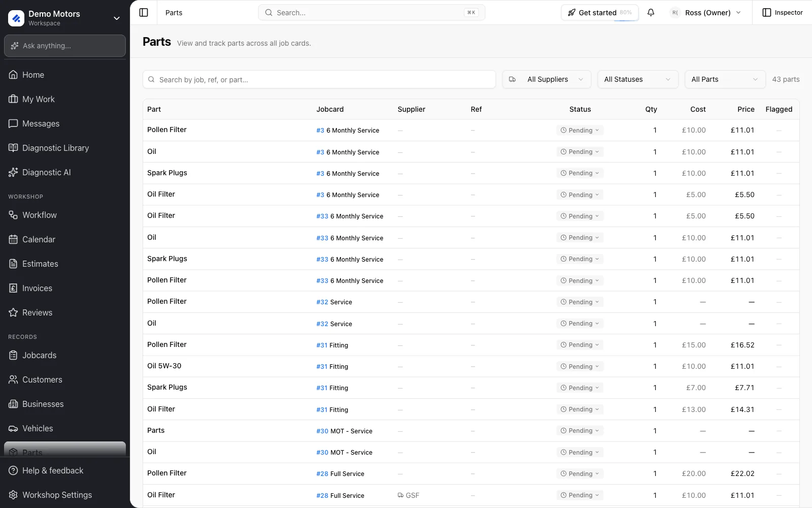Click the Price column header
Screen dimensions: 812x508
746,109
